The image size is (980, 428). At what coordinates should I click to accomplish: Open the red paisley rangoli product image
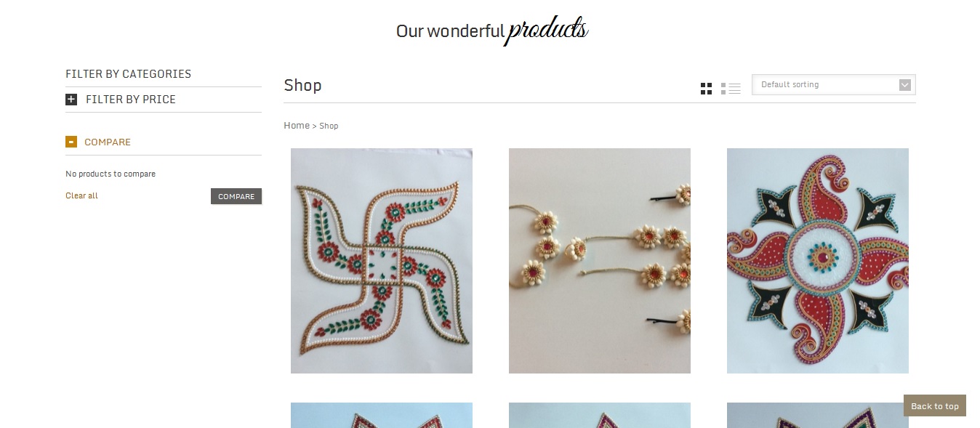point(818,261)
